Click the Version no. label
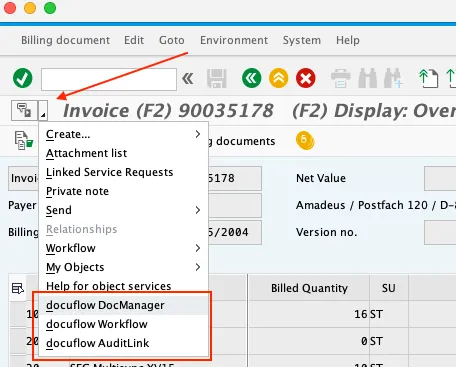456x367 pixels. (x=326, y=232)
